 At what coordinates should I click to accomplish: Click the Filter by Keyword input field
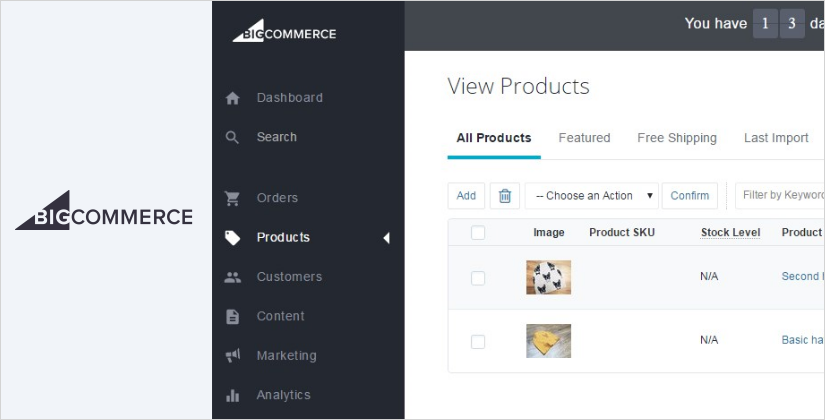click(782, 196)
